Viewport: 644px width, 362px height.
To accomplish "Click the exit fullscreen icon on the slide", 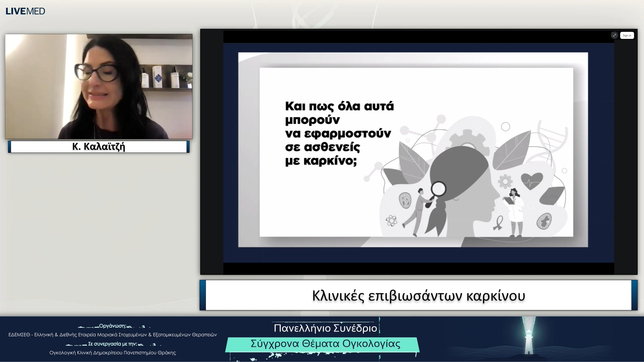I will coord(614,35).
